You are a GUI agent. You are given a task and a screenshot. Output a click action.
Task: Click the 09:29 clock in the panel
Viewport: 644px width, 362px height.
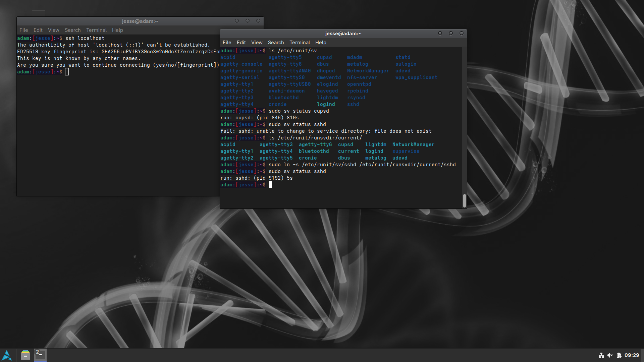coord(632,355)
